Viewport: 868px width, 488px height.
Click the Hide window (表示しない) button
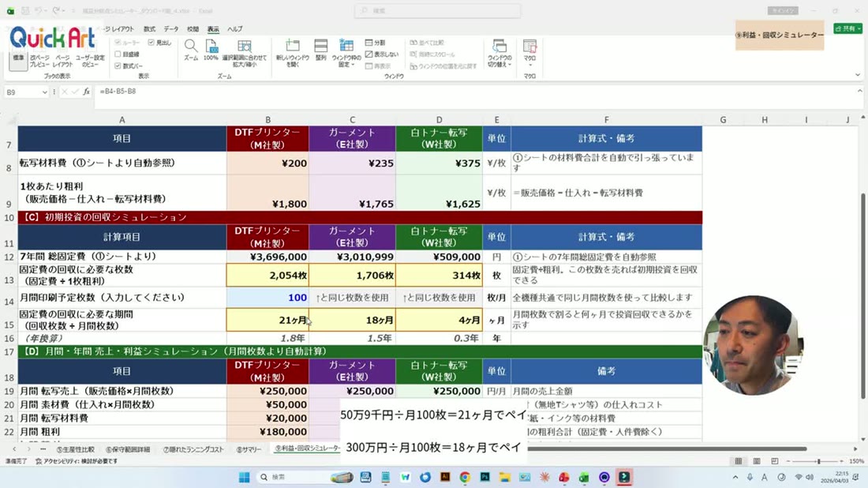click(382, 54)
